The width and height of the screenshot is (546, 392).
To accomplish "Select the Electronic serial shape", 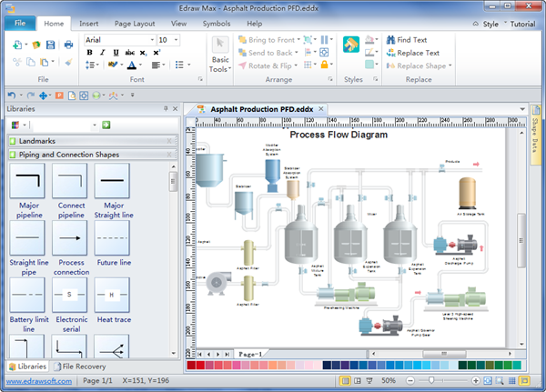I will pyautogui.click(x=70, y=295).
